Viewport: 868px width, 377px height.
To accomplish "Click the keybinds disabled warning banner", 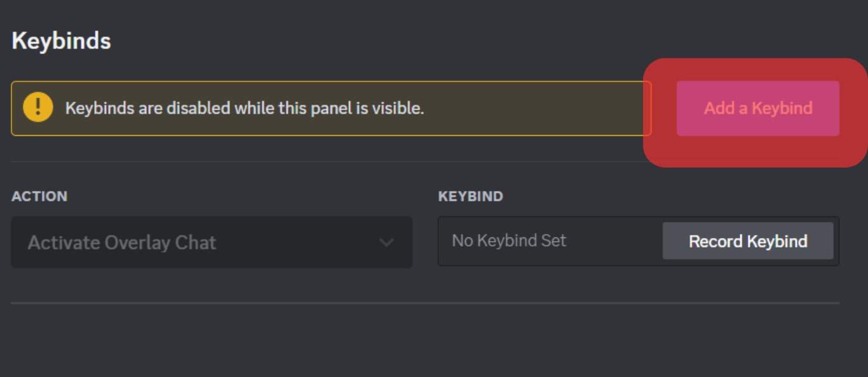I will click(330, 108).
